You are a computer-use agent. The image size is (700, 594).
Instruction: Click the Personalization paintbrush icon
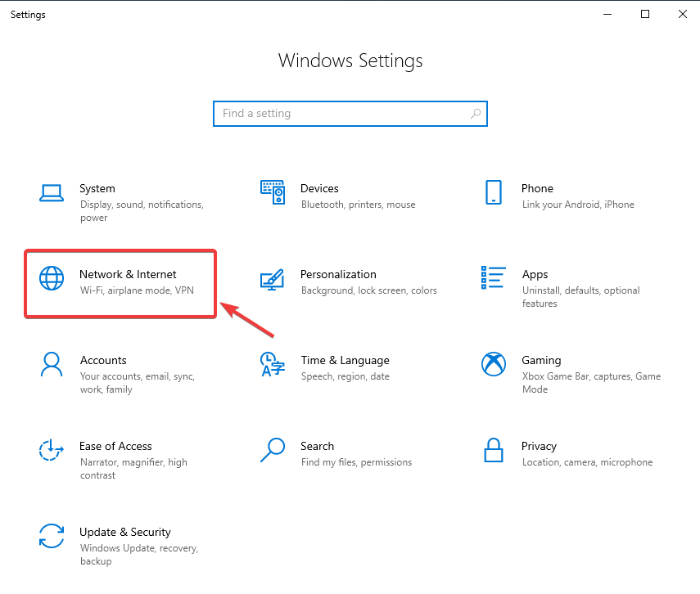pyautogui.click(x=273, y=278)
